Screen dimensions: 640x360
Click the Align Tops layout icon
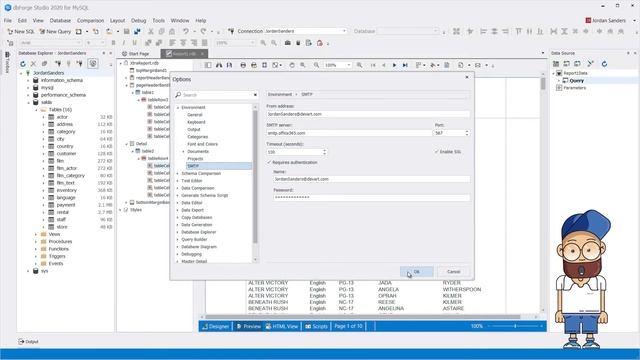(518, 31)
